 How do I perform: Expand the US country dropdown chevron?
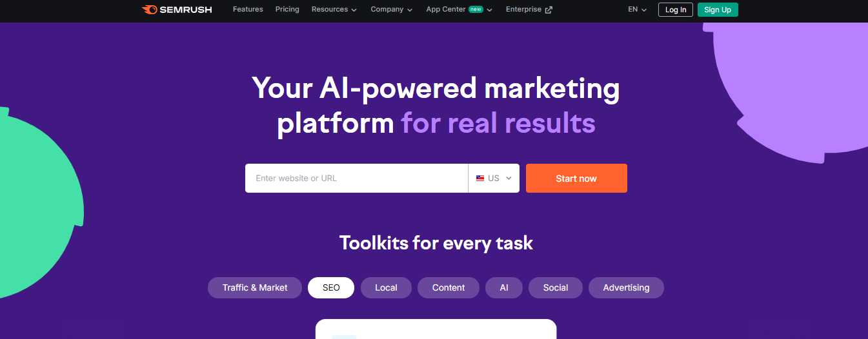(x=509, y=179)
